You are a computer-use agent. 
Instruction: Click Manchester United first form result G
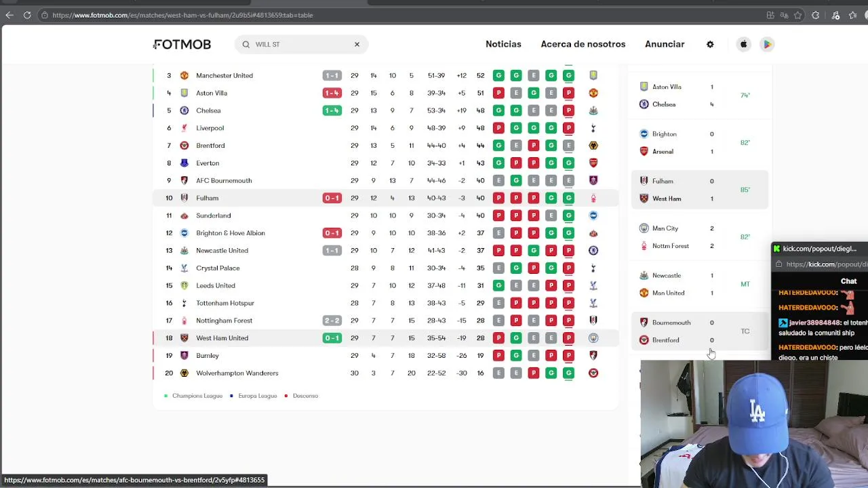[498, 75]
